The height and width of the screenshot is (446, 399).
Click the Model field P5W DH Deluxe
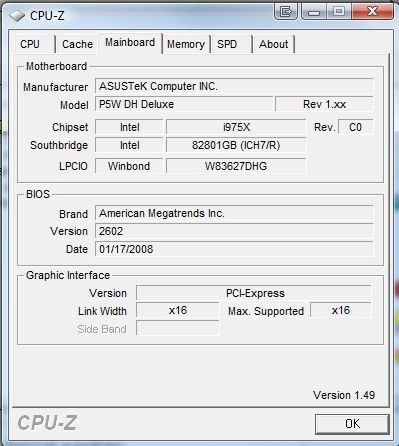(184, 104)
